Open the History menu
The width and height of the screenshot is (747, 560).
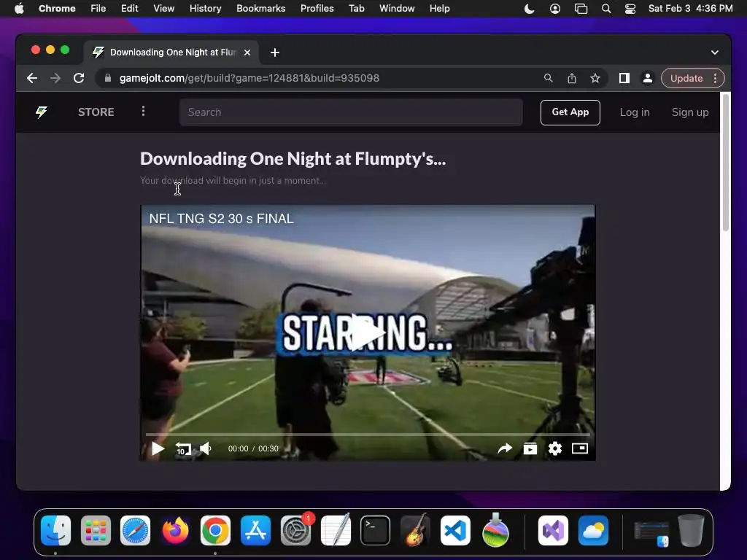click(205, 9)
